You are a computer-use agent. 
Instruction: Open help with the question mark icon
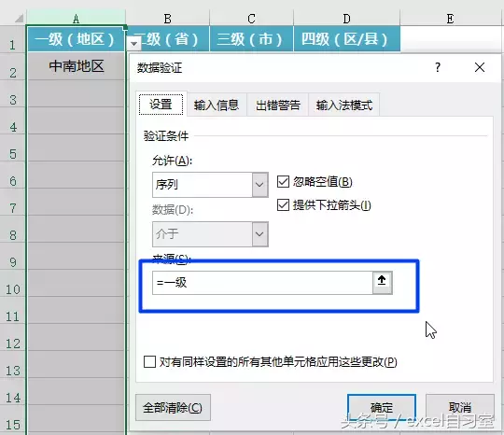click(x=438, y=67)
